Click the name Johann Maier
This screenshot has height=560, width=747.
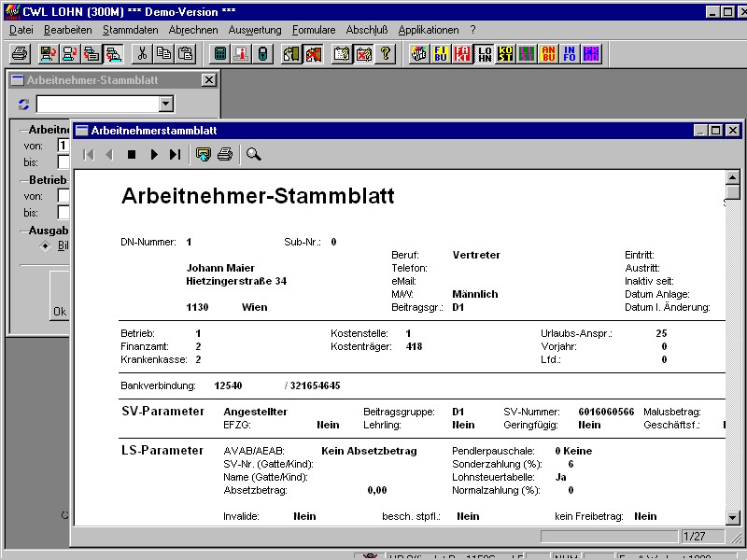(220, 268)
